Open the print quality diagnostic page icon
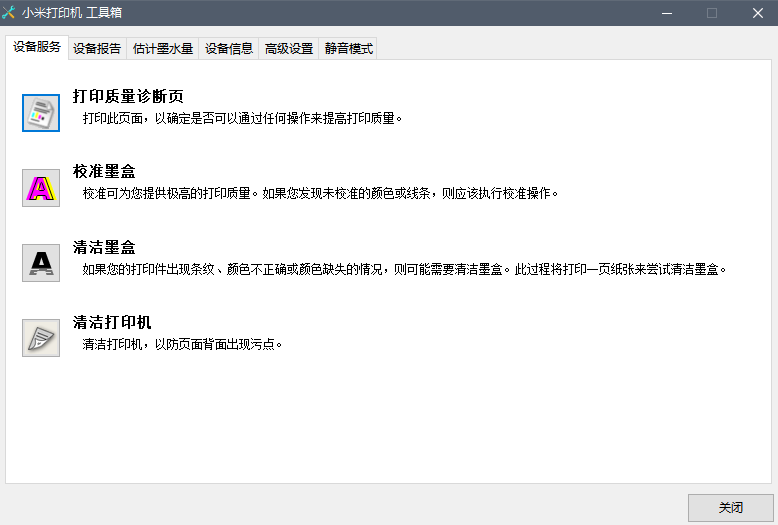Viewport: 778px width, 525px height. [x=41, y=113]
